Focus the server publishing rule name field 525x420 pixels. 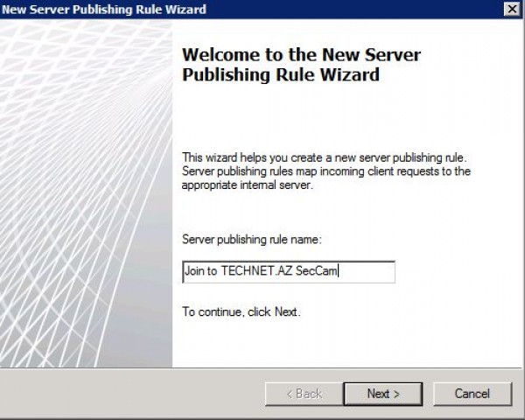(289, 271)
